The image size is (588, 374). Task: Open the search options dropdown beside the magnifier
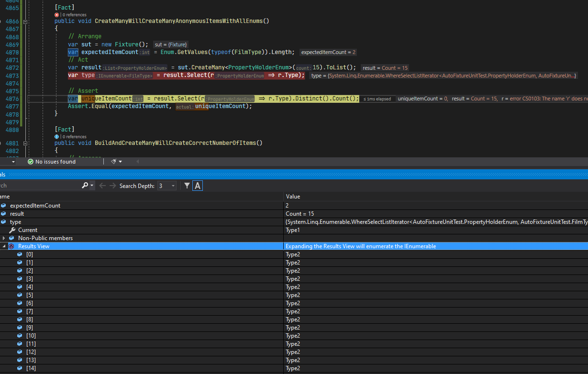tap(91, 185)
